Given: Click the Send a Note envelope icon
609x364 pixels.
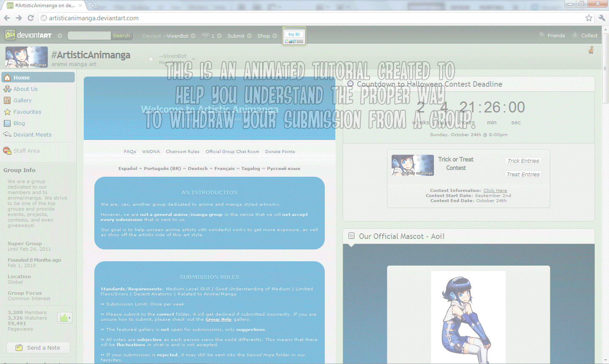Looking at the screenshot, I should 19,348.
